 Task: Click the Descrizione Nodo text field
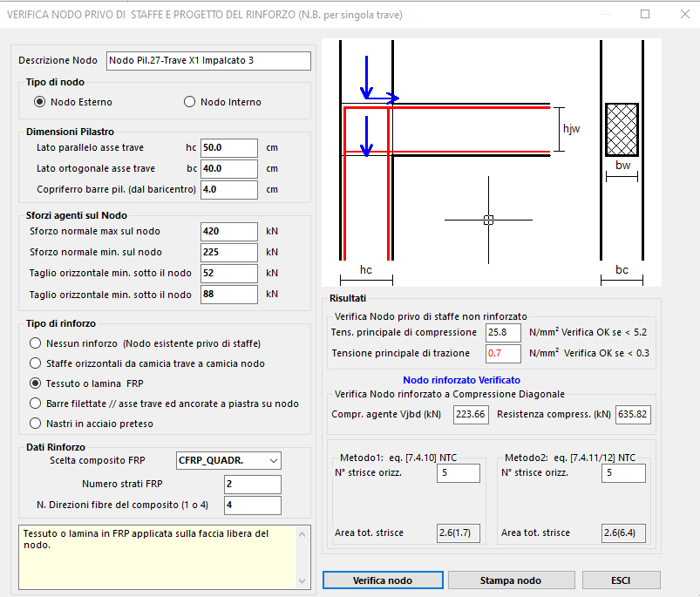[x=208, y=61]
